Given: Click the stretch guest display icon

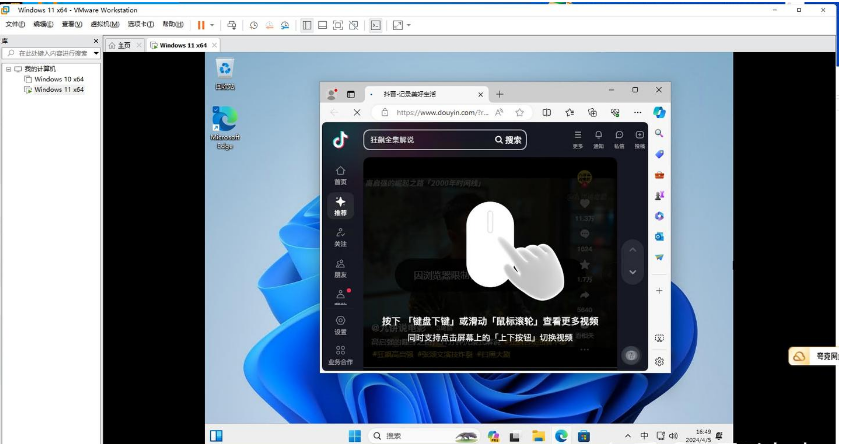Looking at the screenshot, I should [x=398, y=25].
